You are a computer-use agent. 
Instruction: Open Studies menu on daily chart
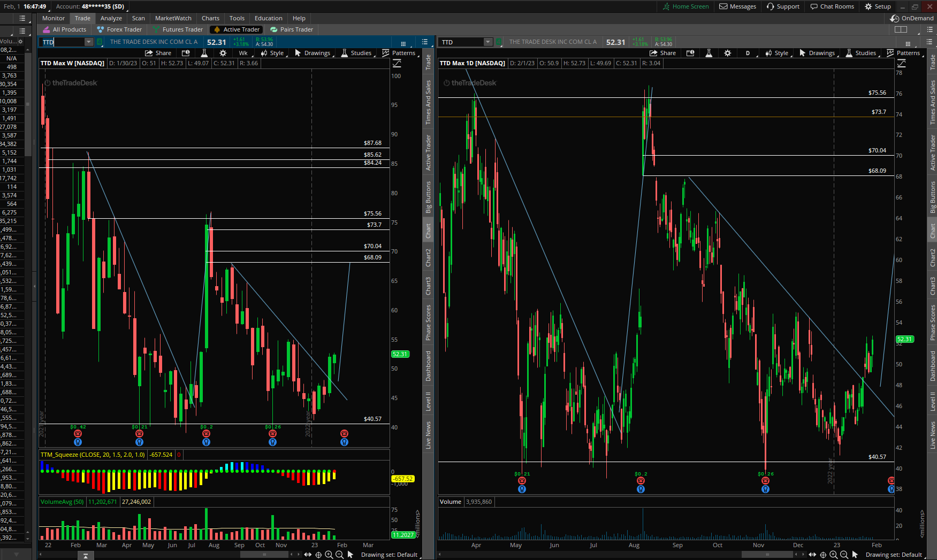click(862, 53)
